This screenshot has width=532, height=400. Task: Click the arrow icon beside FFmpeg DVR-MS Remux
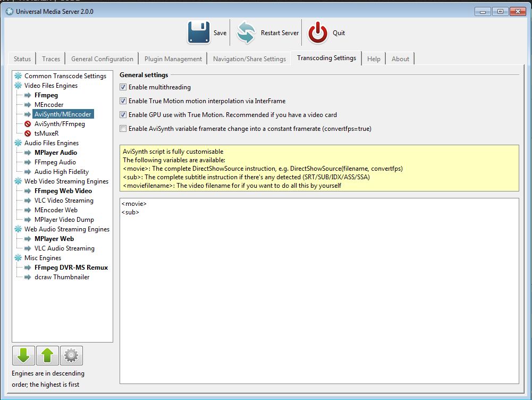tap(28, 268)
